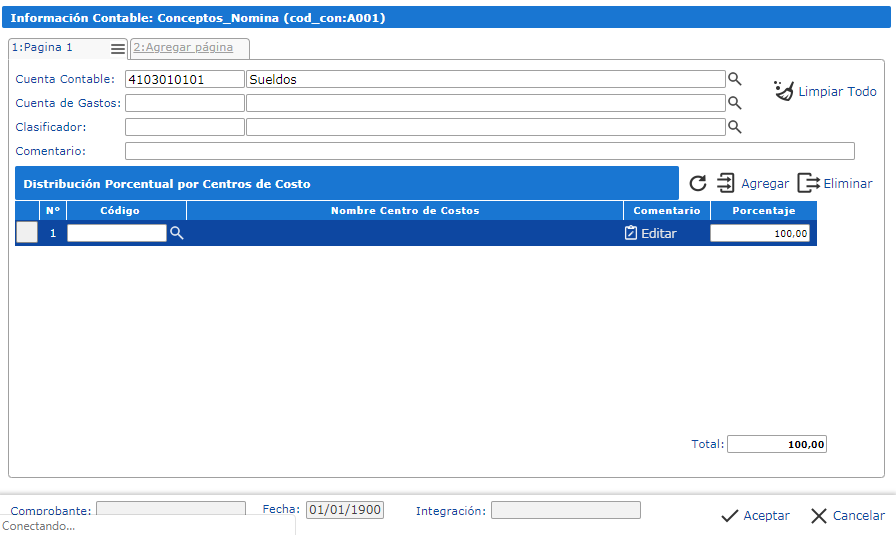Open Clasificador lookup magnifier
The height and width of the screenshot is (535, 896).
point(734,127)
